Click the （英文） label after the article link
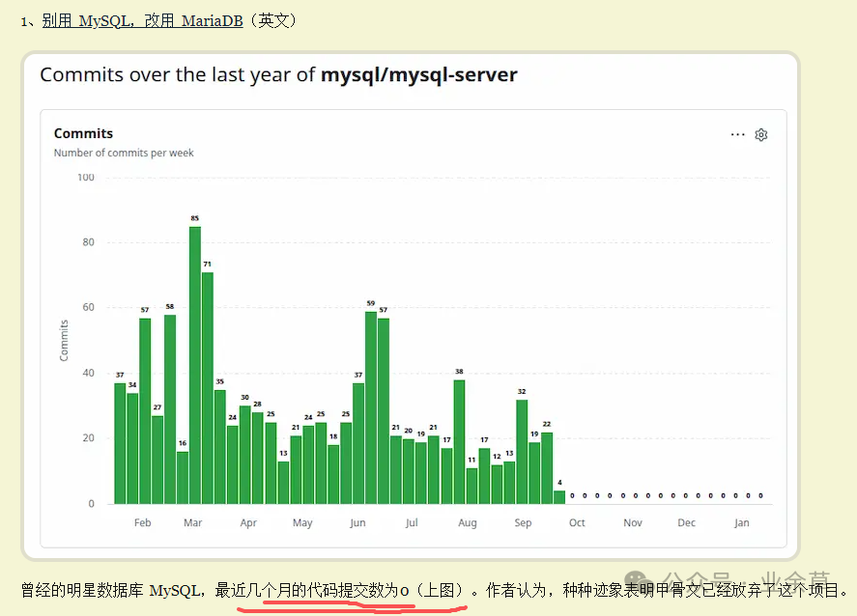 [x=273, y=19]
